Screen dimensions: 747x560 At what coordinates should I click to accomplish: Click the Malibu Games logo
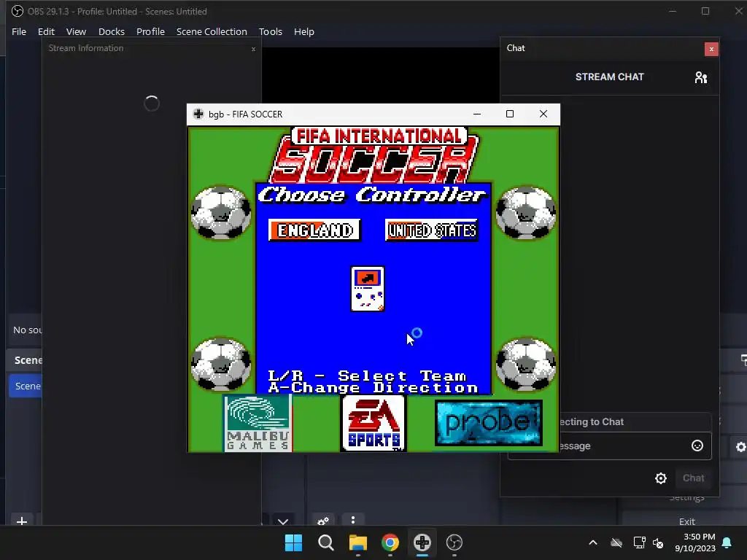[x=258, y=423]
